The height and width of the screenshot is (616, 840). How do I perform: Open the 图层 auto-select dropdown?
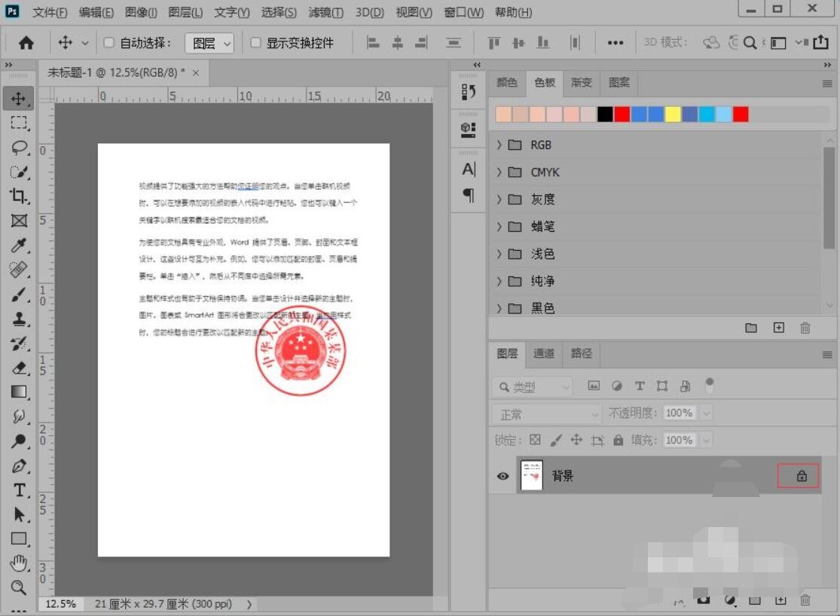click(x=210, y=44)
